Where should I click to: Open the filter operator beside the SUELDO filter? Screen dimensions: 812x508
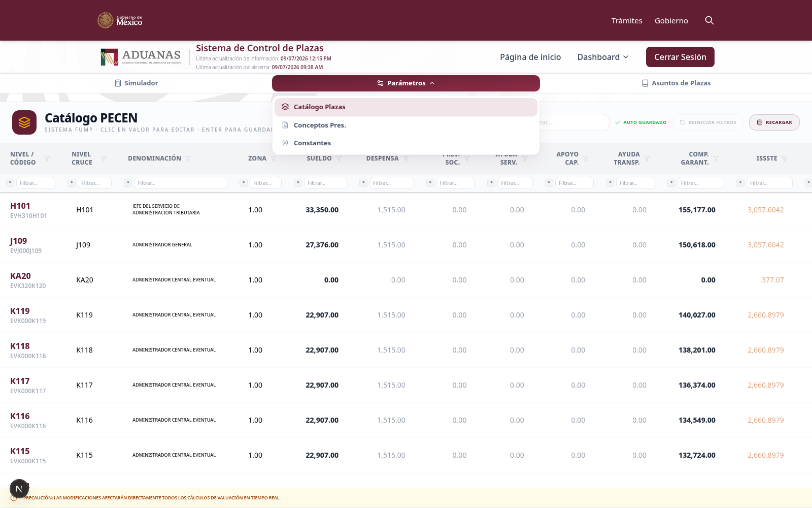tap(298, 183)
